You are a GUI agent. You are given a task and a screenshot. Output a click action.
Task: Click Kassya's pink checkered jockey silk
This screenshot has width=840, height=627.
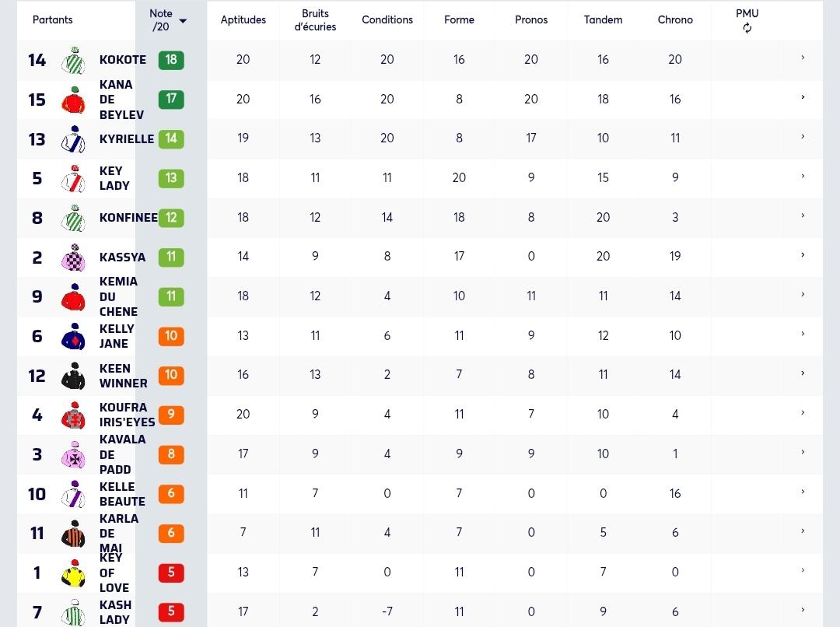73,257
